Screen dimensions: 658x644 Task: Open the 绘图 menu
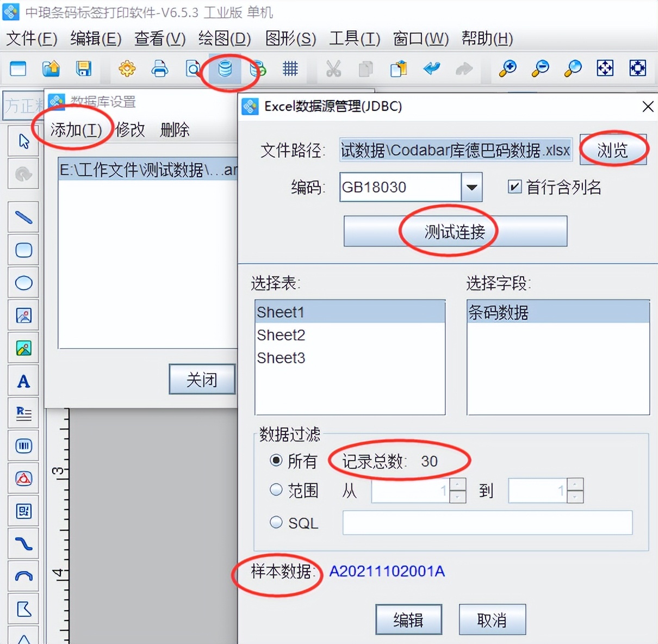[x=224, y=39]
